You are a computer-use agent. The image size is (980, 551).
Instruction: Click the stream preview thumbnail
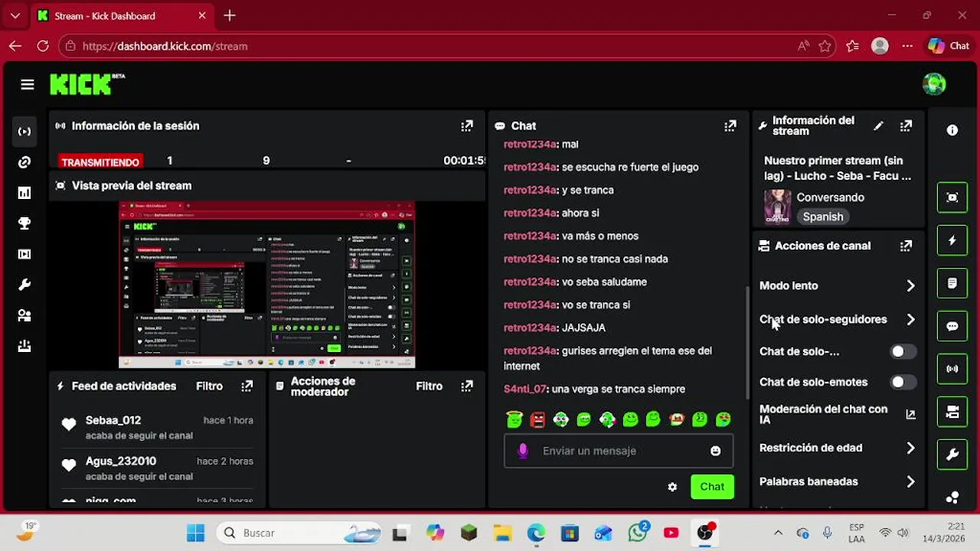pos(267,285)
